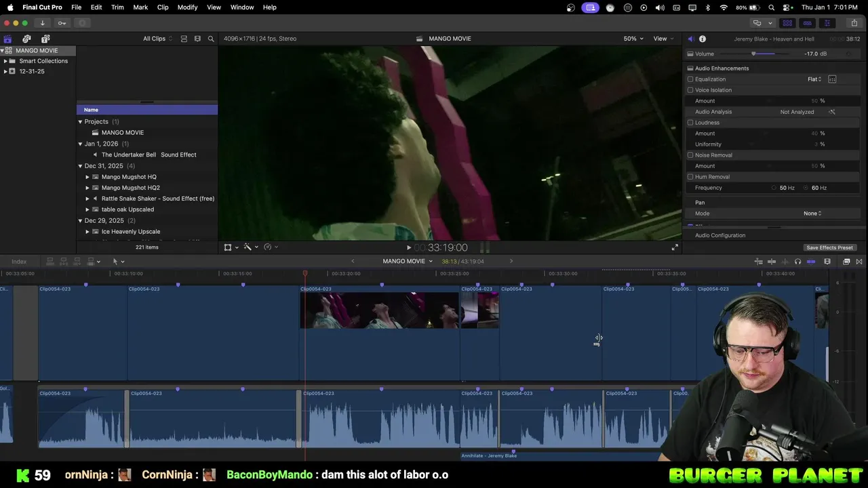Select The Undertaker Bell Sound Effect clip
The height and width of the screenshot is (488, 868).
[x=146, y=155]
